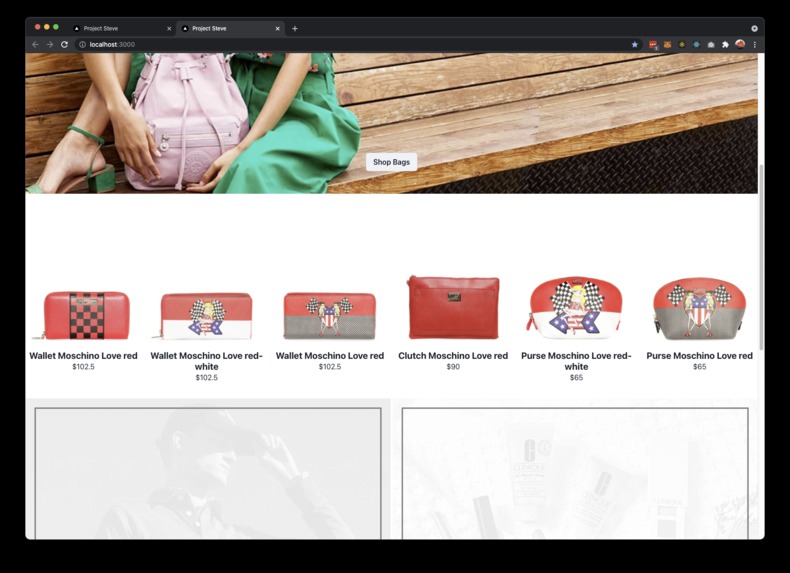Open the red-white purse product image
The image size is (790, 573).
pos(576,305)
